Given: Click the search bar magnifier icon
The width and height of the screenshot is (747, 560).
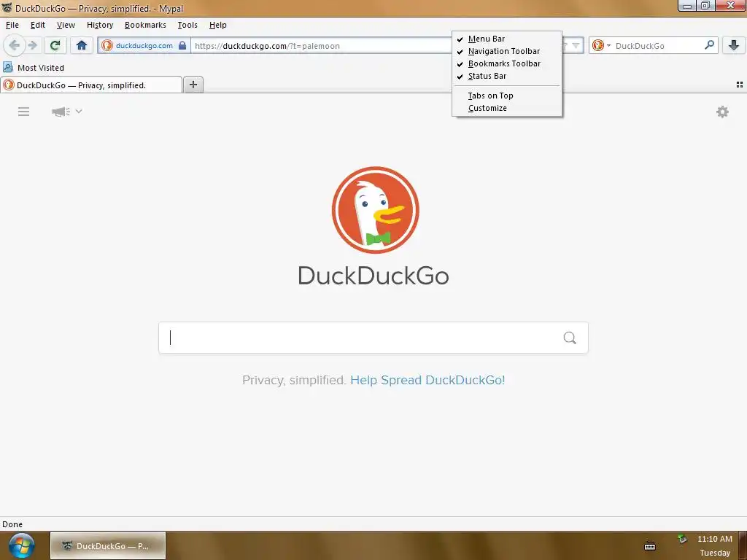Looking at the screenshot, I should point(709,45).
